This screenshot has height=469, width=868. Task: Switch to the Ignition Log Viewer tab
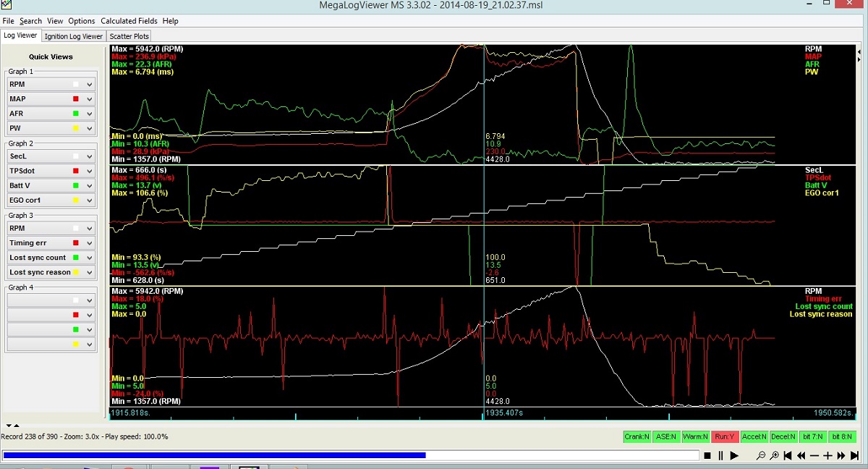point(74,36)
